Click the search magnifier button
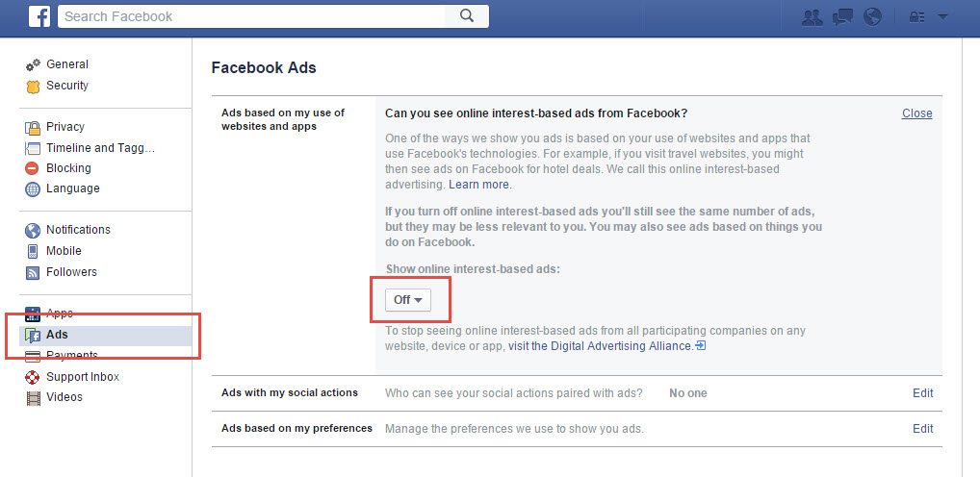Screen dimensions: 980x477 click(x=467, y=16)
